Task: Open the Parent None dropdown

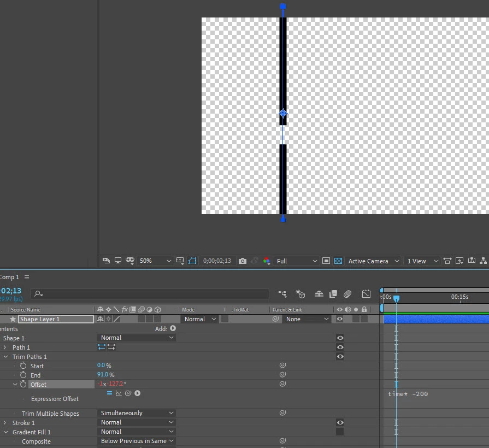Action: tap(307, 319)
